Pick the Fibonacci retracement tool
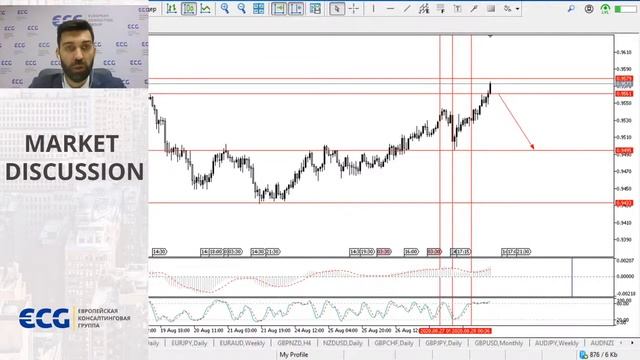This screenshot has height=360, width=640. [440, 8]
